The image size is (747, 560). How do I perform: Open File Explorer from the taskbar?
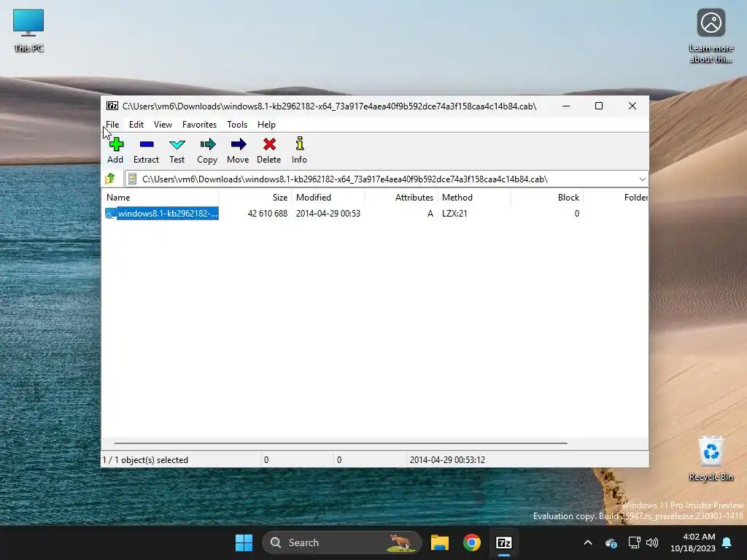tap(439, 542)
